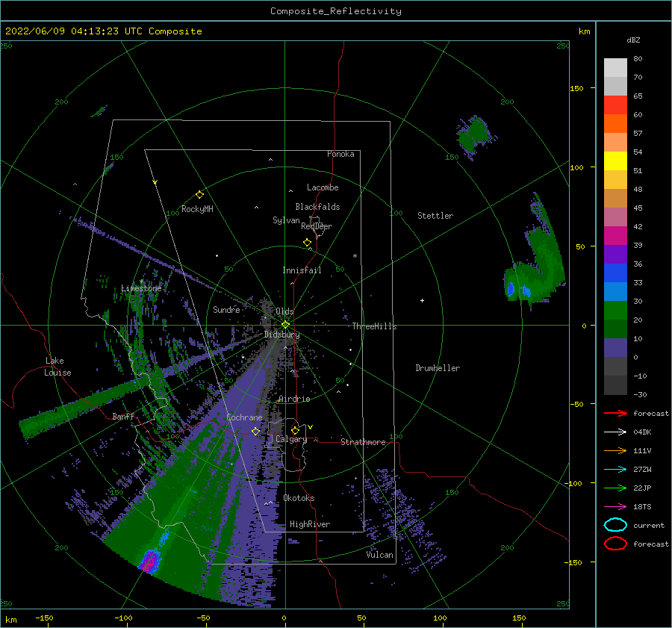This screenshot has width=672, height=628.
Task: Click the 80 dBZ white color swatch
Action: click(615, 67)
